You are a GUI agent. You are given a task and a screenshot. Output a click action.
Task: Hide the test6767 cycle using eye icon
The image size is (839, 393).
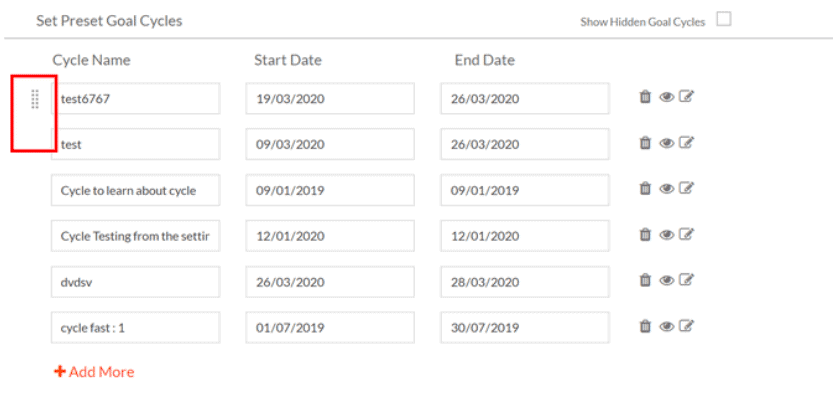(666, 97)
